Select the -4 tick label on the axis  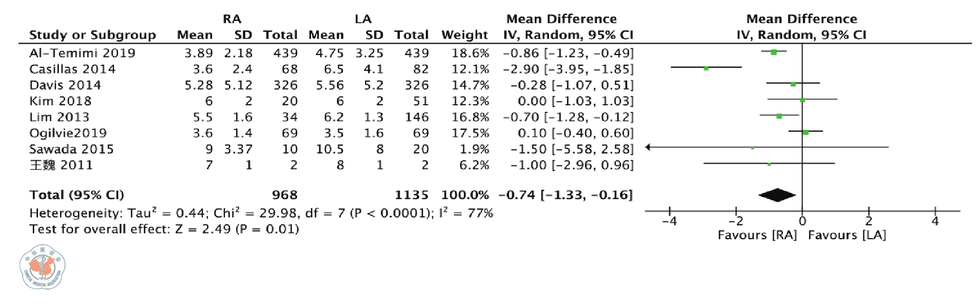[669, 221]
